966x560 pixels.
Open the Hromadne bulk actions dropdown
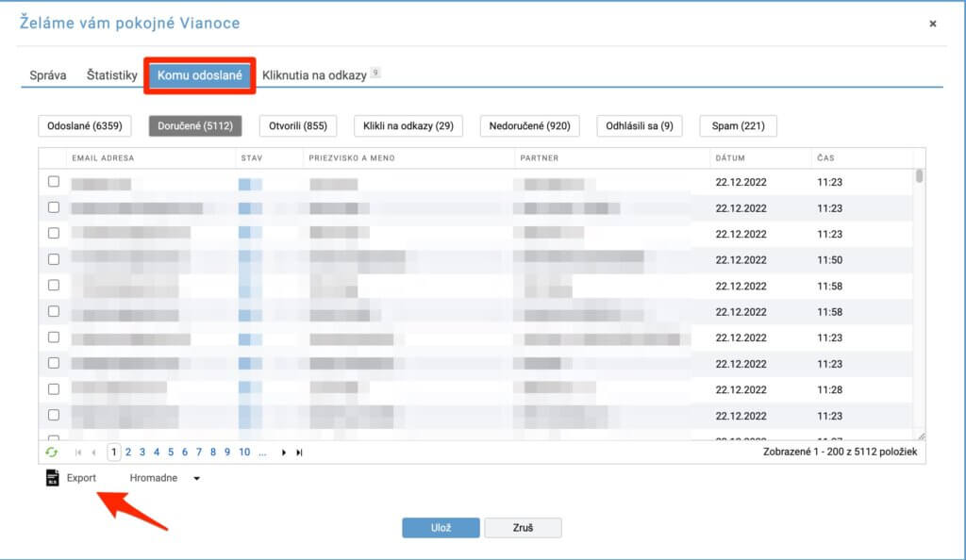tap(164, 478)
